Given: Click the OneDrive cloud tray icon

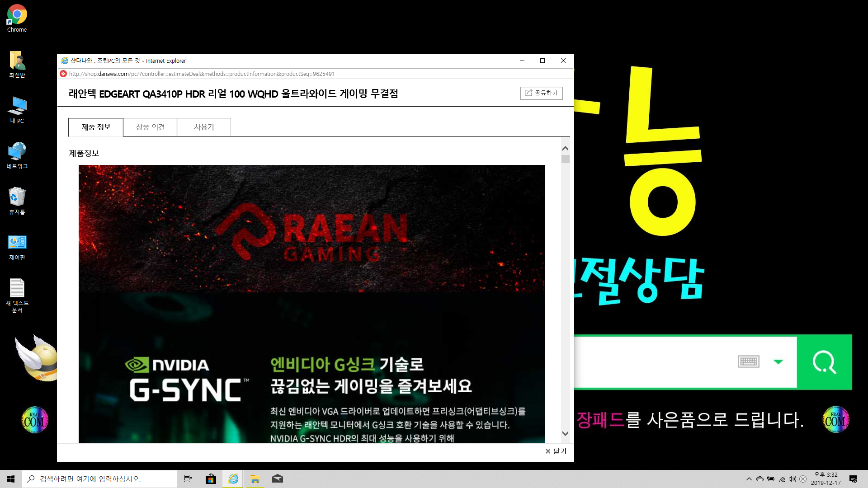Looking at the screenshot, I should pyautogui.click(x=760, y=479).
